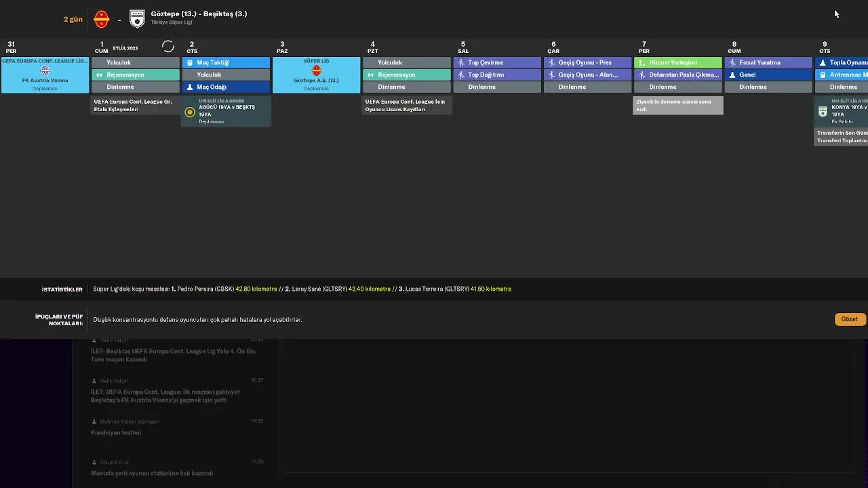Screen dimensions: 868x488
Task: Click the Konya 19YA green club badge
Action: [x=823, y=112]
